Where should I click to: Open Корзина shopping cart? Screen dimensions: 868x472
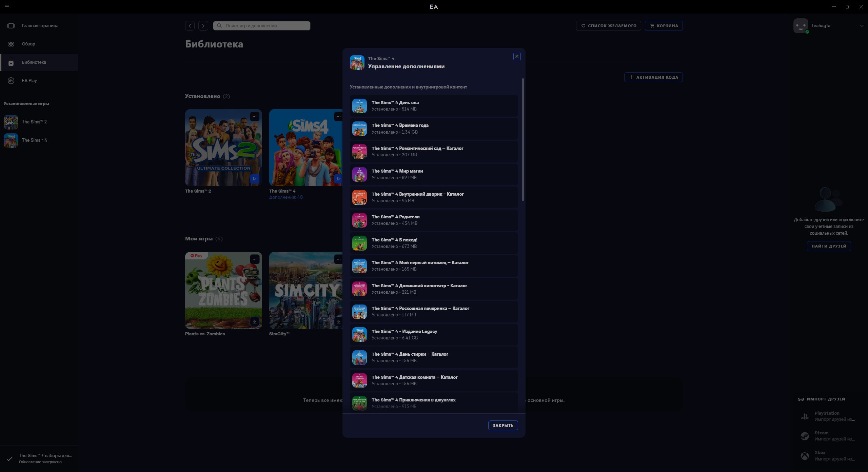point(664,26)
